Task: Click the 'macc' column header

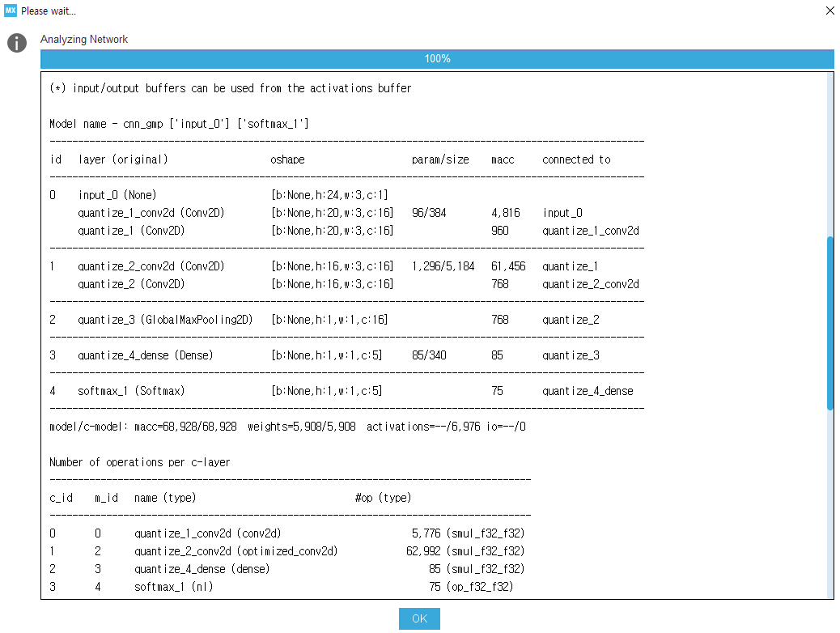Action: (503, 159)
